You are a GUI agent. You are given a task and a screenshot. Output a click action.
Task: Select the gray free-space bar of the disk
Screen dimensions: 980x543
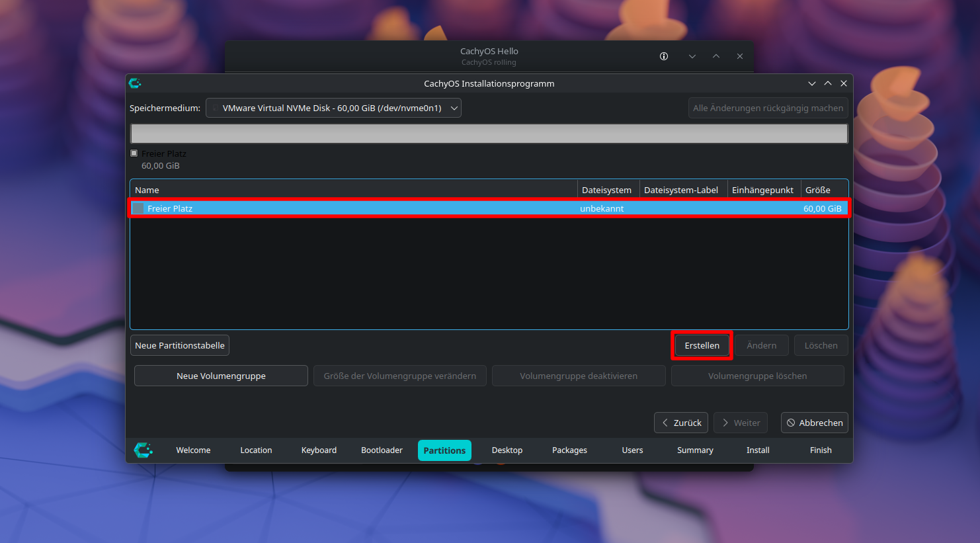[x=489, y=134]
